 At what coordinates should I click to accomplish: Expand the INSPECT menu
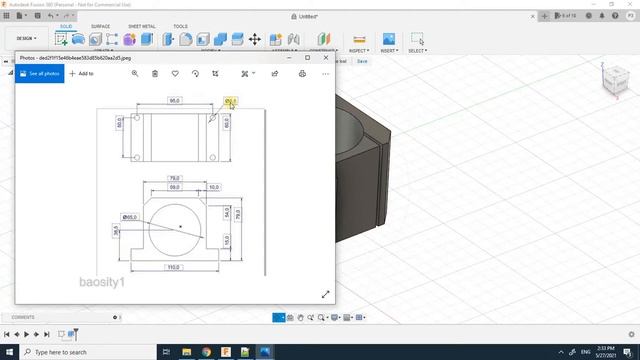(359, 51)
